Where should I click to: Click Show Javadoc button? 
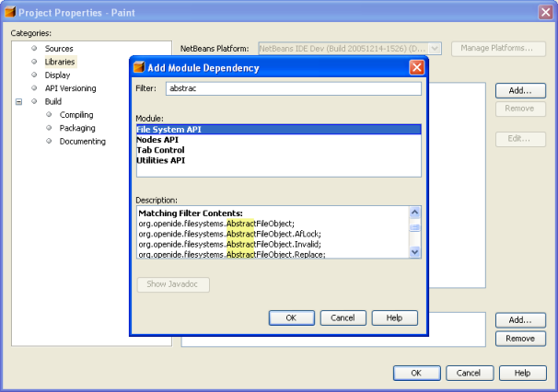tap(173, 284)
